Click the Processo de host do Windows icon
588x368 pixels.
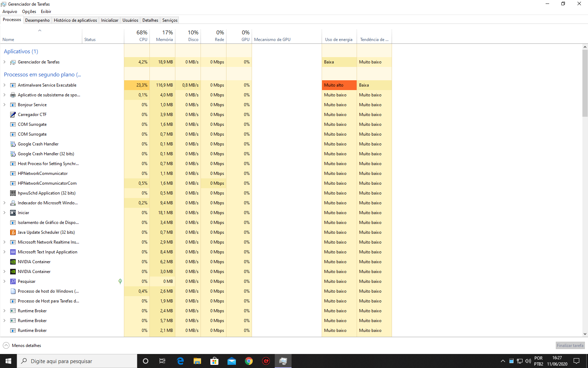[13, 291]
